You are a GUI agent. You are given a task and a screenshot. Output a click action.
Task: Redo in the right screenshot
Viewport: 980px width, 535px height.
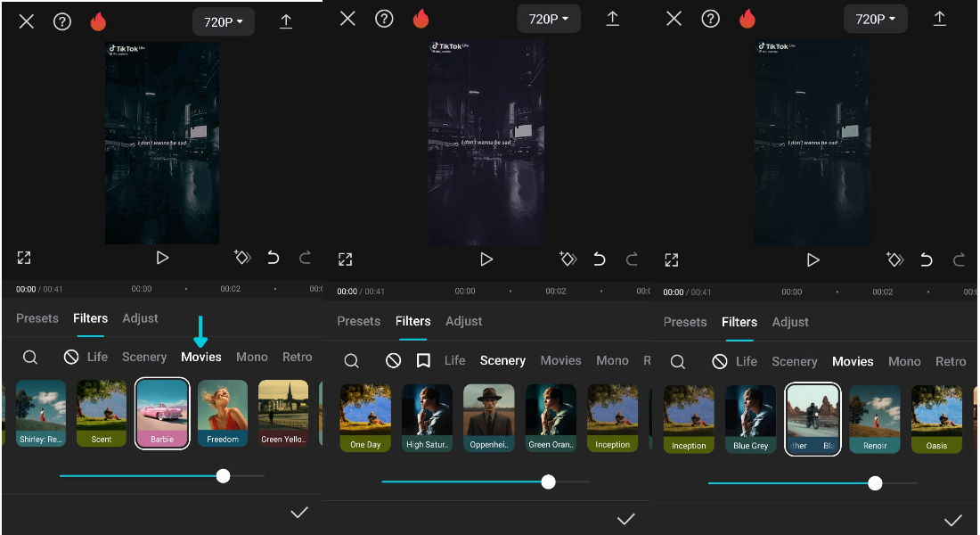click(x=959, y=259)
